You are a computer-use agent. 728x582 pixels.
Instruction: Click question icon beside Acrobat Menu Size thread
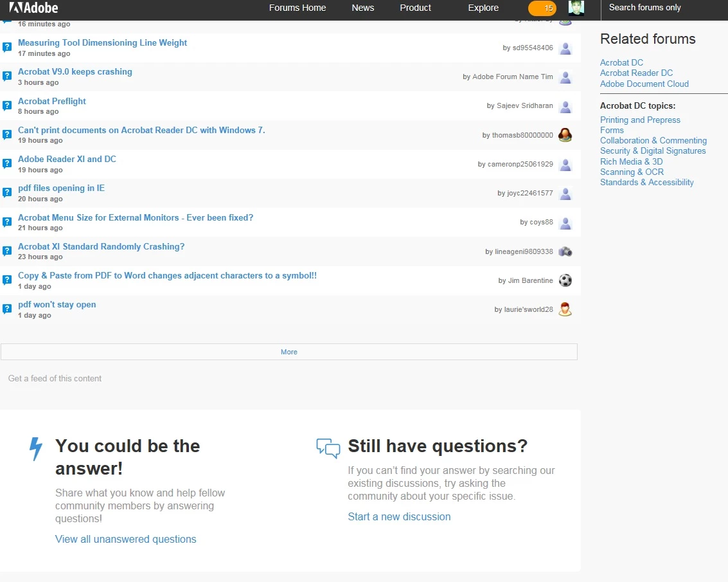click(x=7, y=222)
